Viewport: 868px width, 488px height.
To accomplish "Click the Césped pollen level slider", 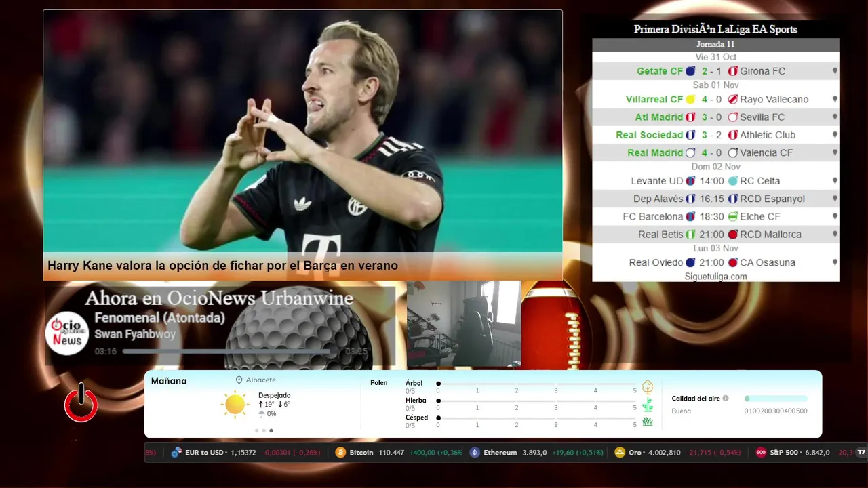I will [x=537, y=418].
